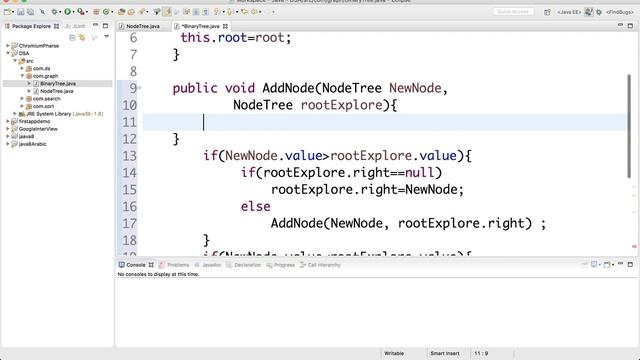Select the Console tab
Image resolution: width=640 pixels, height=360 pixels.
click(136, 265)
